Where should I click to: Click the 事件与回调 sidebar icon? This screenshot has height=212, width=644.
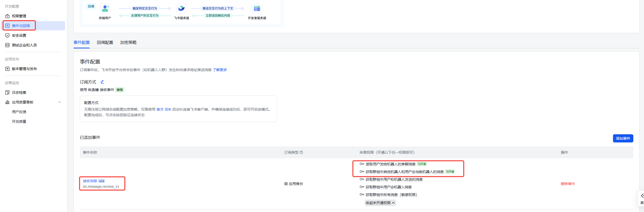click(x=7, y=26)
